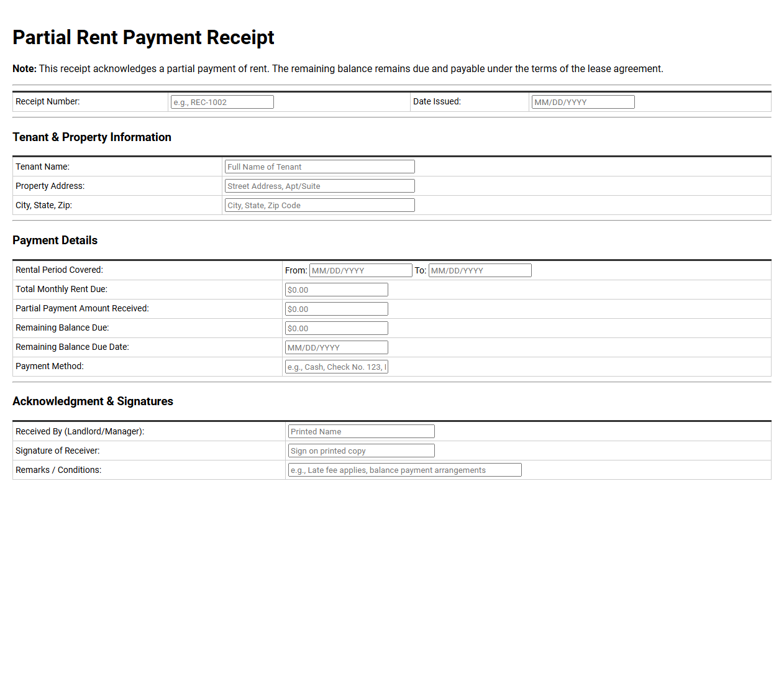This screenshot has height=696, width=784.
Task: Click the Payment Details section heading
Action: coord(55,240)
